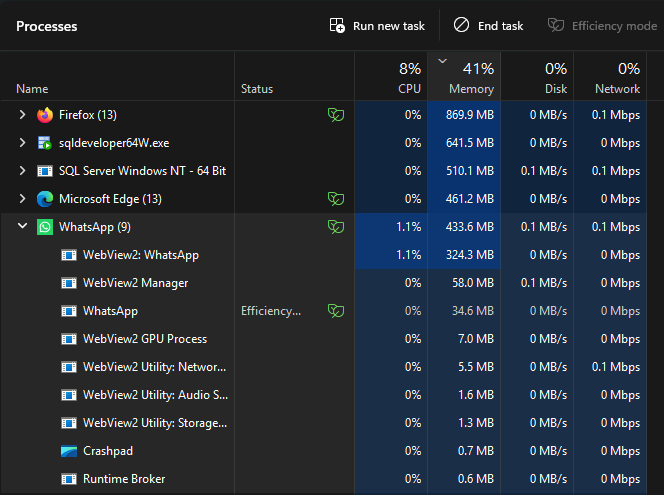Click the 461.2 MB memory value
This screenshot has width=664, height=495.
(470, 199)
